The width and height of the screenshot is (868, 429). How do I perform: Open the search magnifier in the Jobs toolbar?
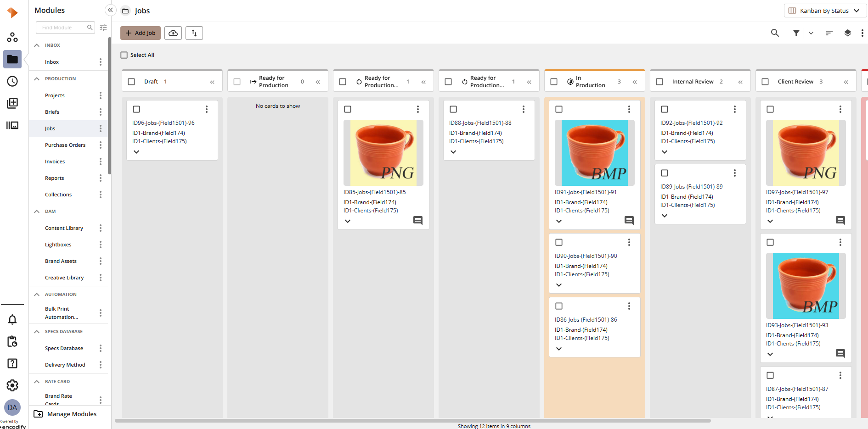[x=775, y=33]
